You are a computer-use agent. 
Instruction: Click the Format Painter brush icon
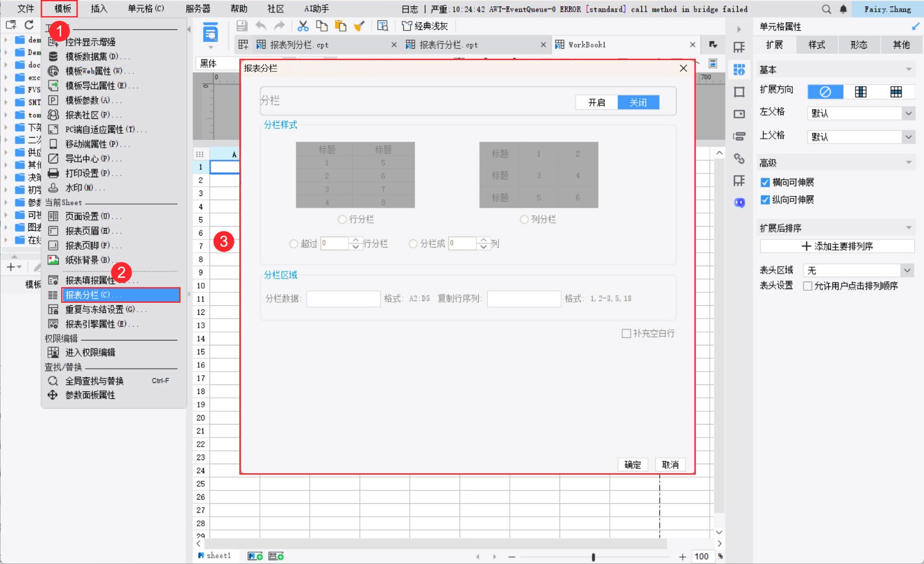point(359,26)
